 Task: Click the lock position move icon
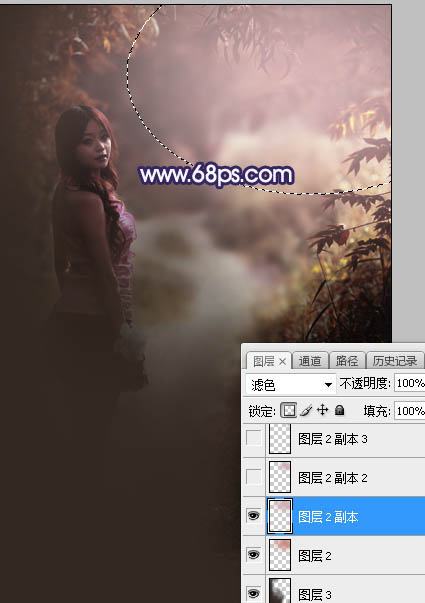click(x=322, y=410)
